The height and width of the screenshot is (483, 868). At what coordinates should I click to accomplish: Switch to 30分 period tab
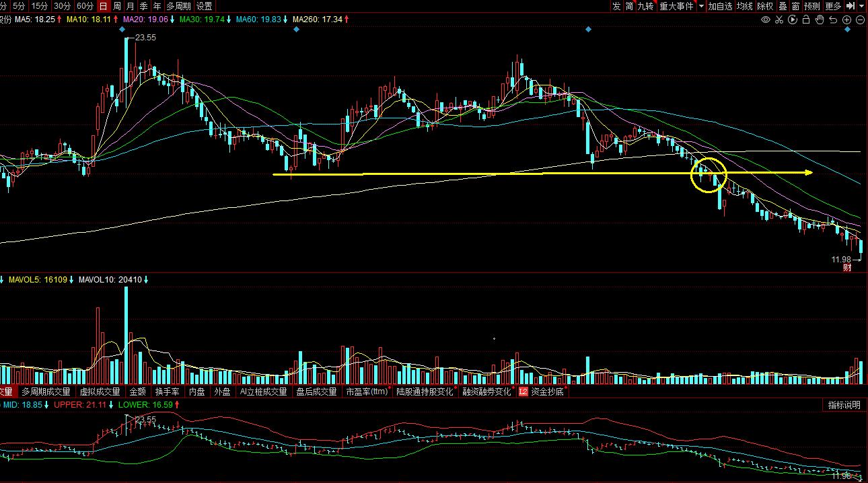coord(62,6)
